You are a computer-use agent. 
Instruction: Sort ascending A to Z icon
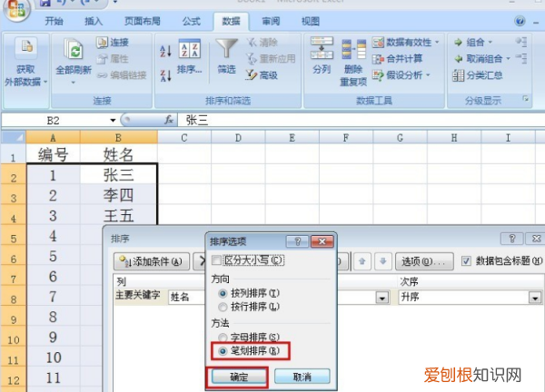point(166,51)
